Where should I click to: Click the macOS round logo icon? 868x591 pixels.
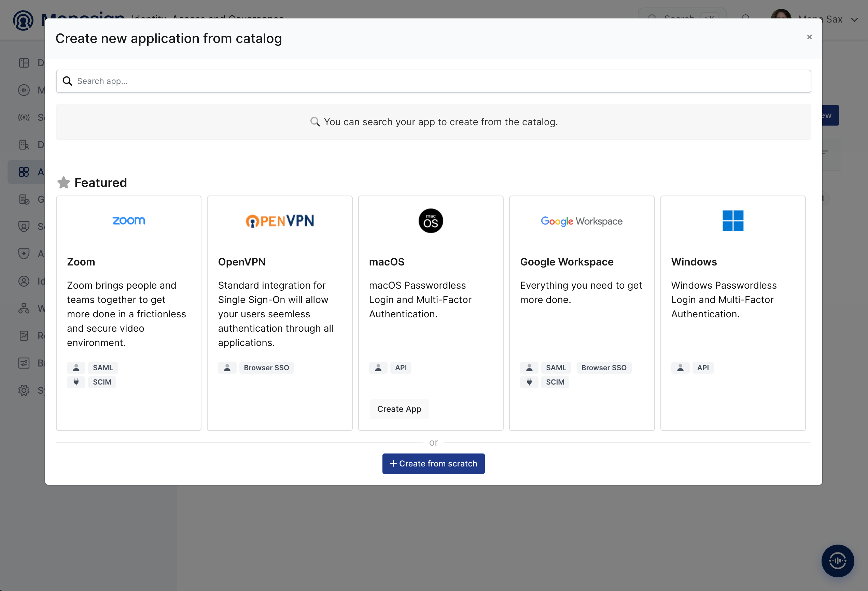(431, 221)
